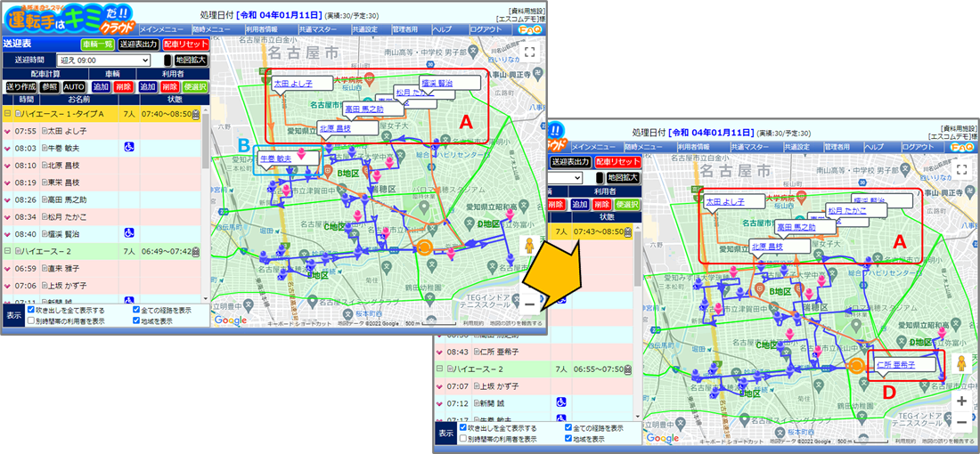This screenshot has height=454, width=980.
Task: Click document icon beside 東栄 昌枝
Action: point(44,182)
